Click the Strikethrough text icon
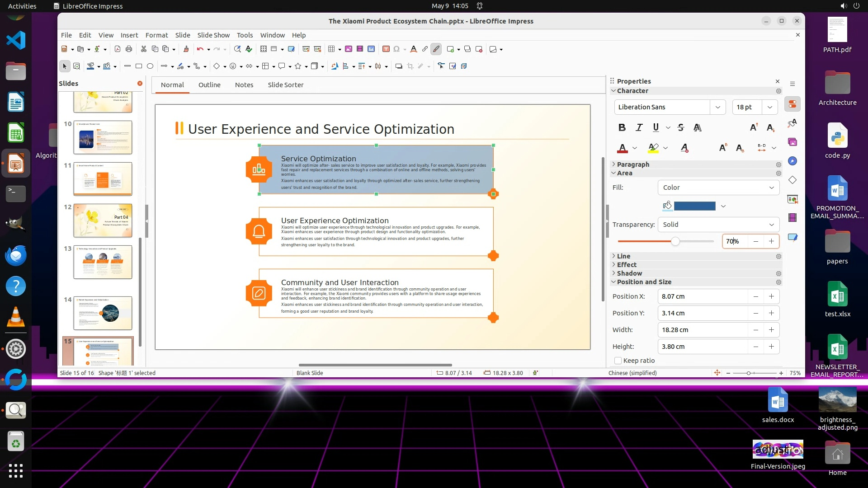This screenshot has height=488, width=868. 681,128
